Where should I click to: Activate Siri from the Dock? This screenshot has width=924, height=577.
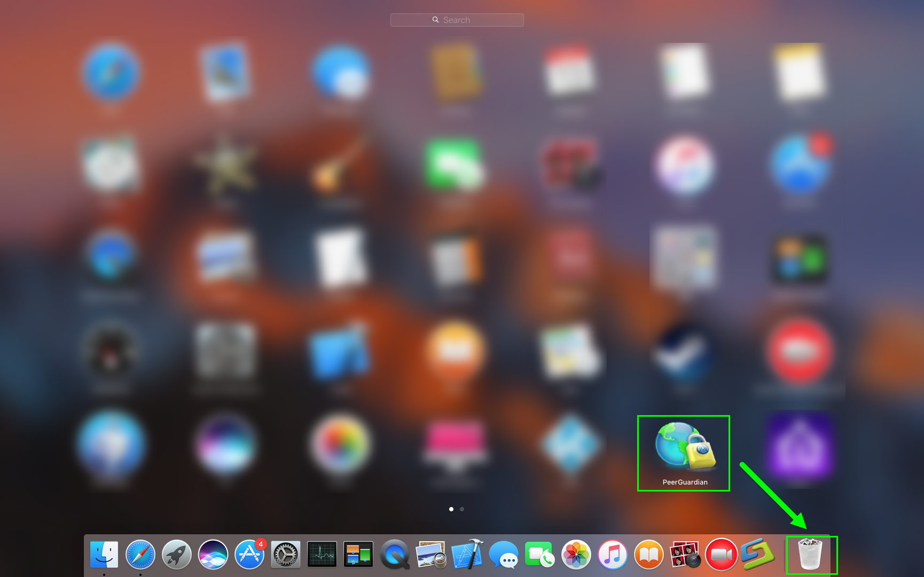point(213,555)
